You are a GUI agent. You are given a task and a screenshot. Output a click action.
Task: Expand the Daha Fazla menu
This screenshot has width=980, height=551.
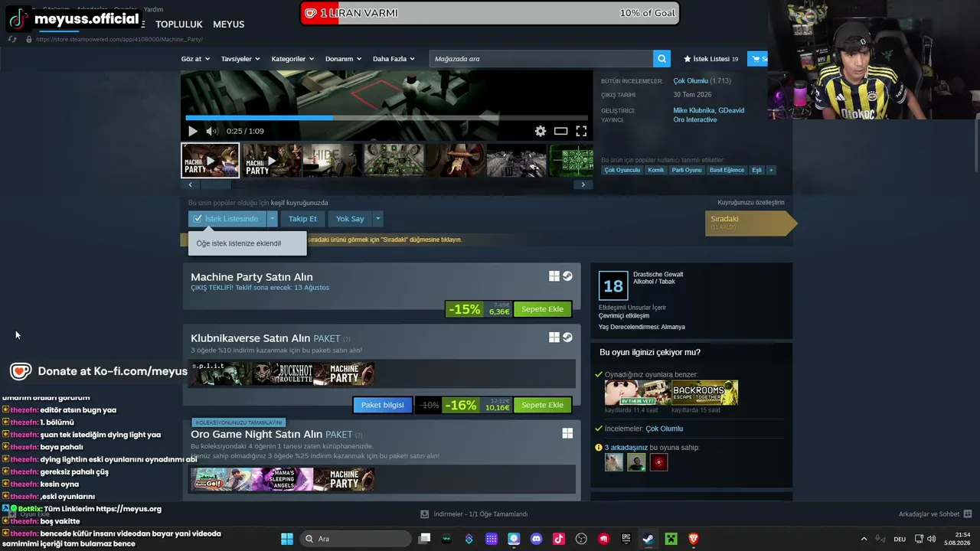(x=394, y=59)
